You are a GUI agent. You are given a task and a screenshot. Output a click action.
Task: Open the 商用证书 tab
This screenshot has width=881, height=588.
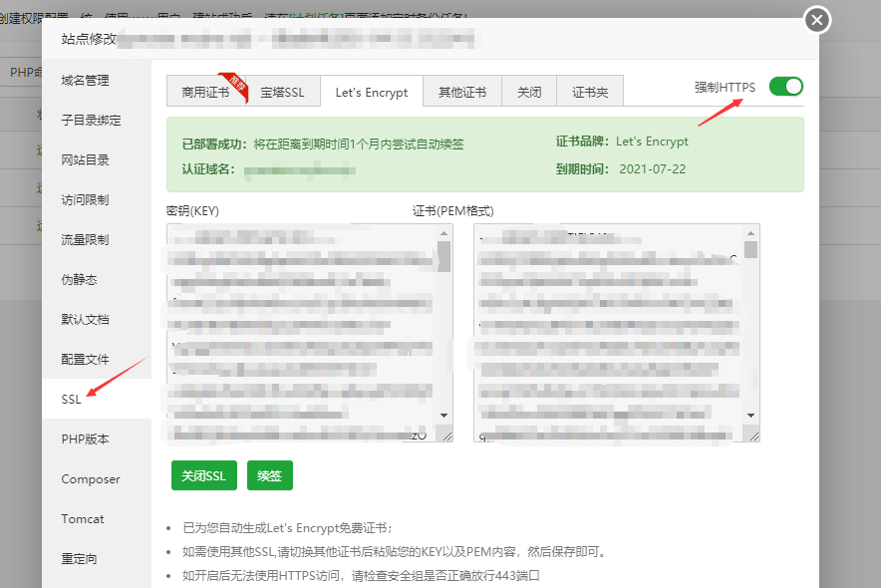[205, 92]
